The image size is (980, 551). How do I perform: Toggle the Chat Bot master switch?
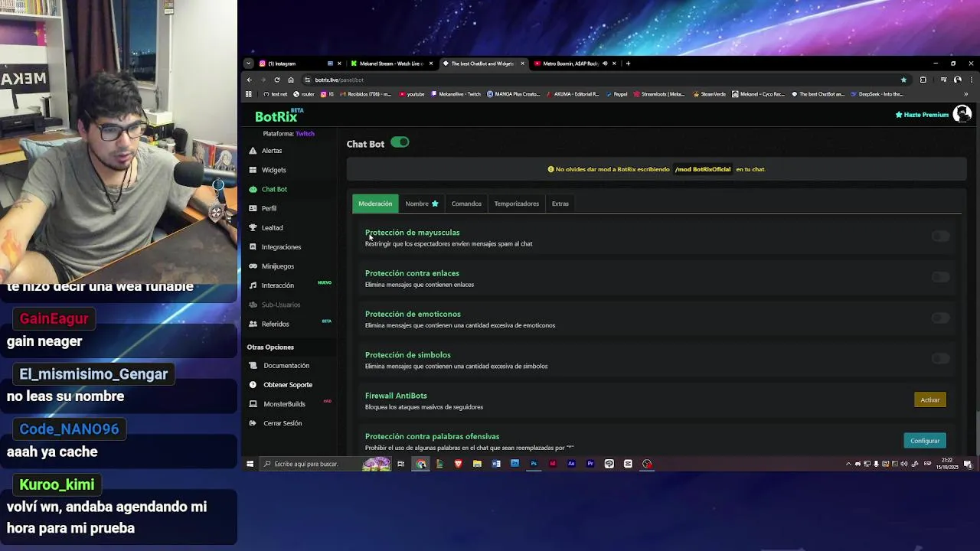[400, 142]
